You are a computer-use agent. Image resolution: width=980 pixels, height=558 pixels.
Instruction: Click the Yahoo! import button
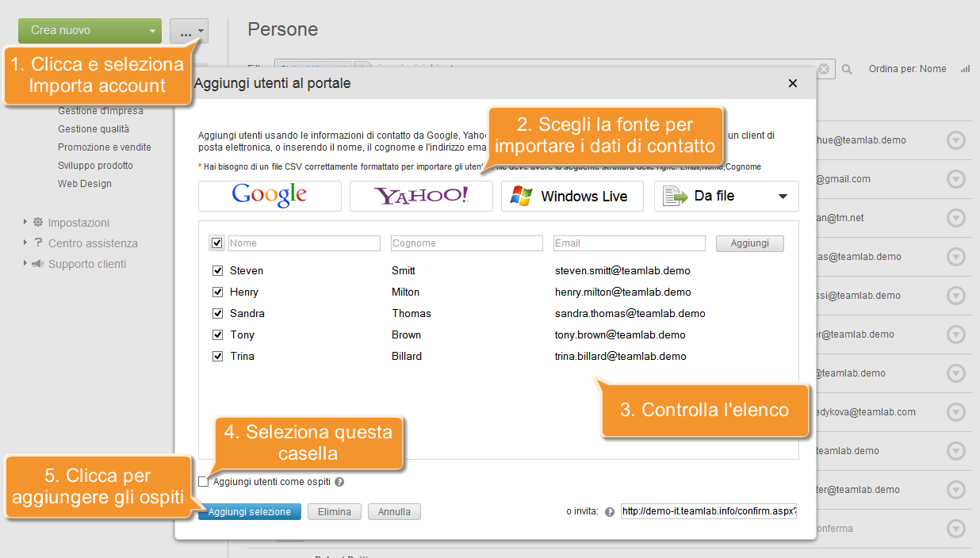(421, 196)
